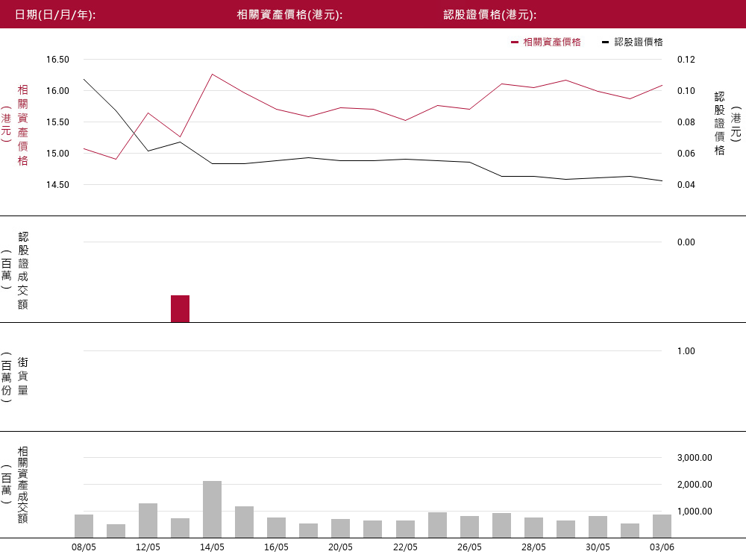Click the grey turnover bar above 26/05
Viewport: 746px width, 560px height.
pos(469,526)
